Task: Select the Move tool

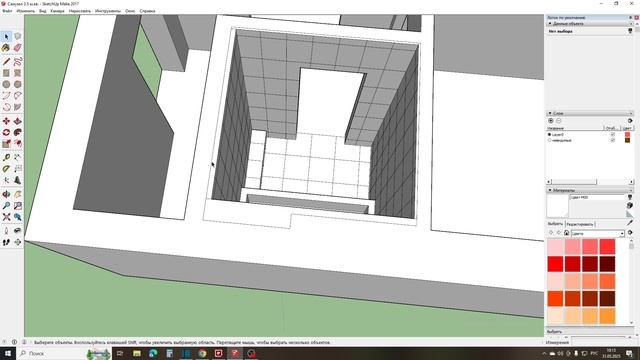Action: pyautogui.click(x=6, y=121)
